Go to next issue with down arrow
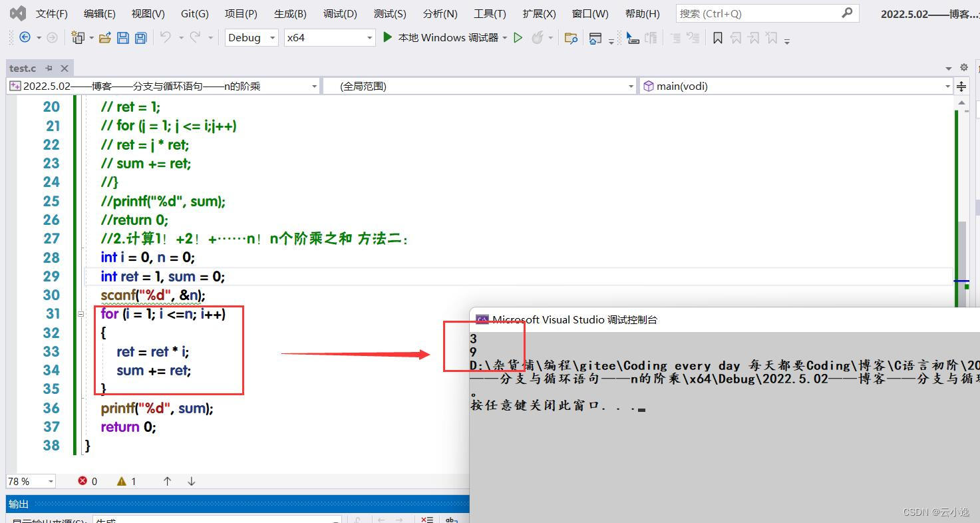Viewport: 980px width, 523px height. pyautogui.click(x=191, y=481)
